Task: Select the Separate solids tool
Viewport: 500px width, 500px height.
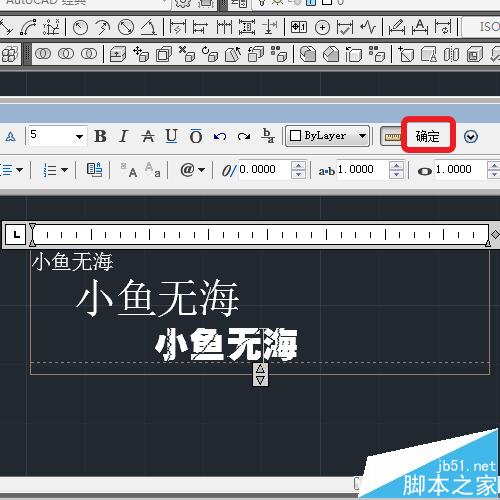Action: (x=452, y=54)
